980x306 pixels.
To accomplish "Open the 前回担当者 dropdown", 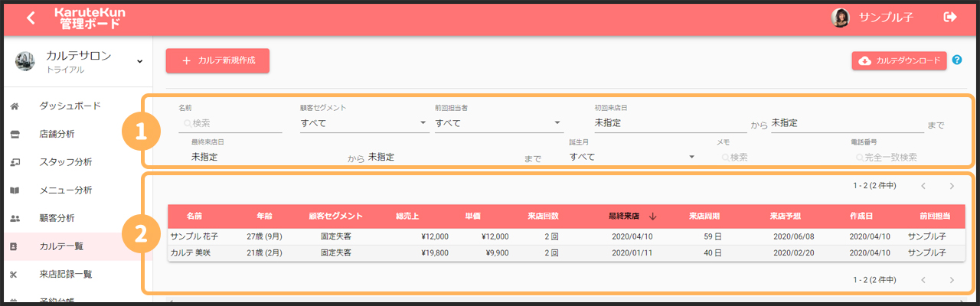I will coord(498,122).
